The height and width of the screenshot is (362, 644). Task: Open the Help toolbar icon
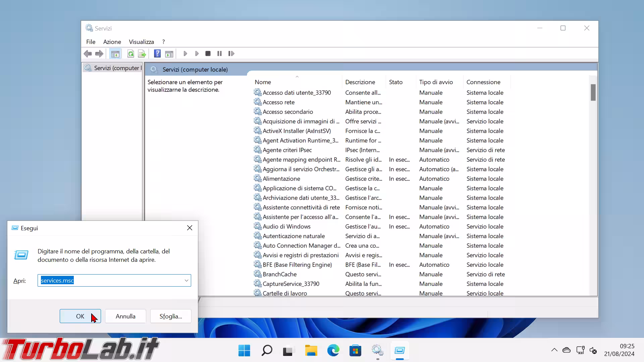(x=157, y=54)
